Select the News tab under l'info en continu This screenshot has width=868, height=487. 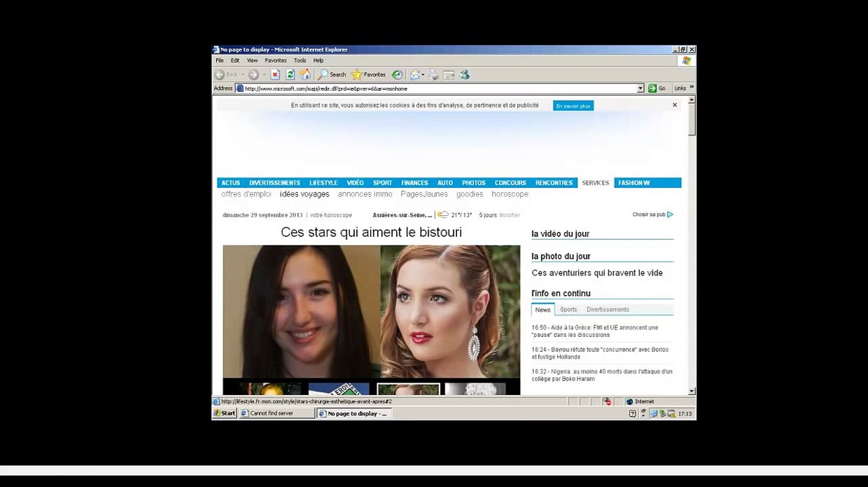point(543,310)
